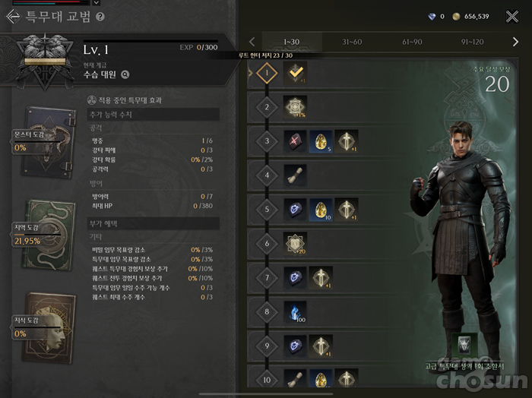
Task: Click the blue flame reward at level 8
Action: coord(295,311)
